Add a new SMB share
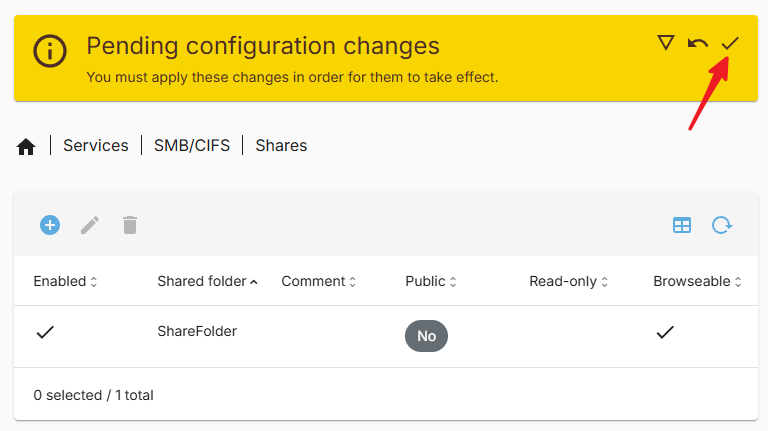This screenshot has width=768, height=431. tap(50, 225)
